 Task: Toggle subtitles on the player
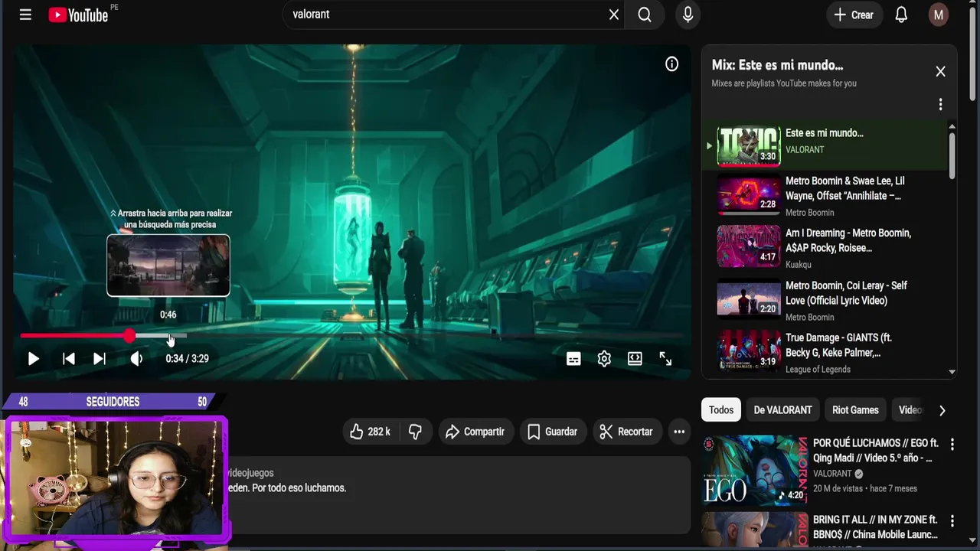coord(573,358)
